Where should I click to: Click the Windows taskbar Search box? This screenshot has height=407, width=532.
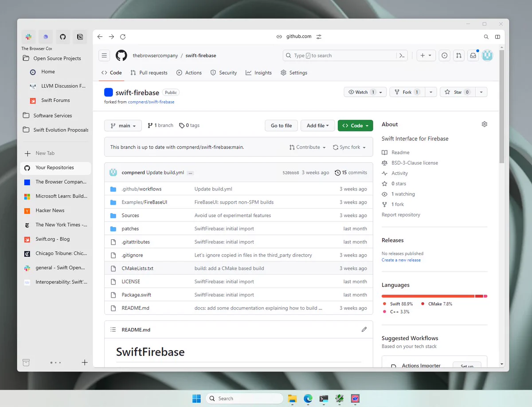(x=244, y=399)
